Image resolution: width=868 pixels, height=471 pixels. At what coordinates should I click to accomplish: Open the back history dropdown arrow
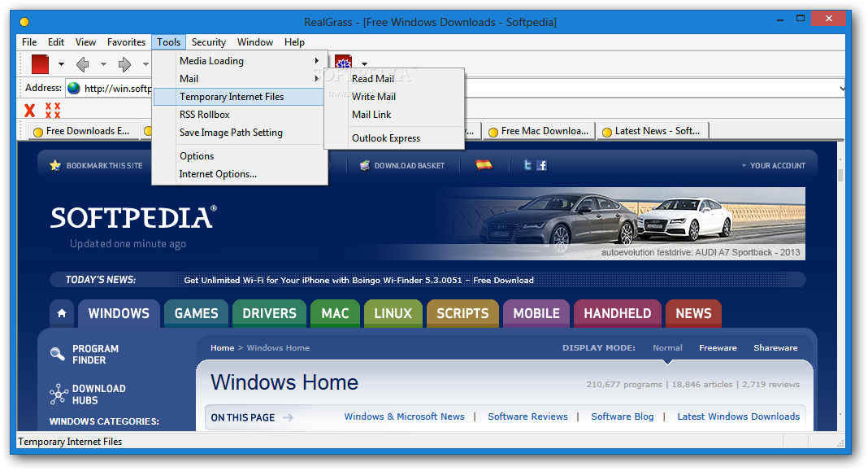tap(103, 64)
